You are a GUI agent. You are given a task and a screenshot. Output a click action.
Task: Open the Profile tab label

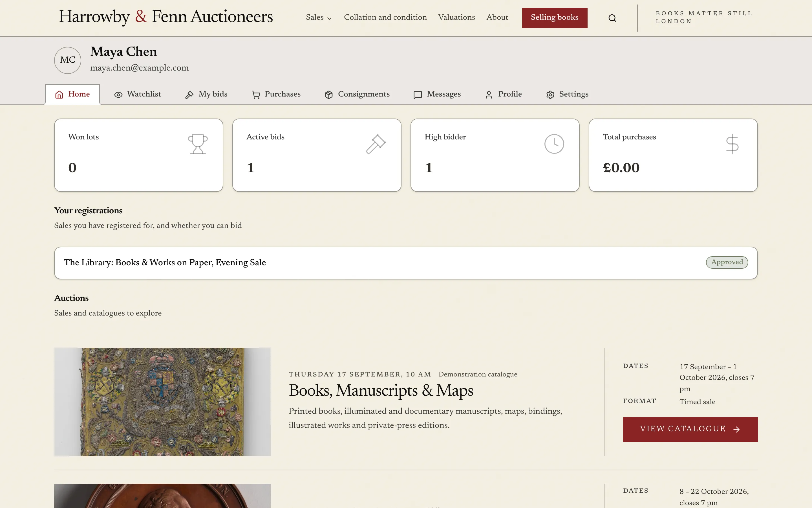click(510, 94)
